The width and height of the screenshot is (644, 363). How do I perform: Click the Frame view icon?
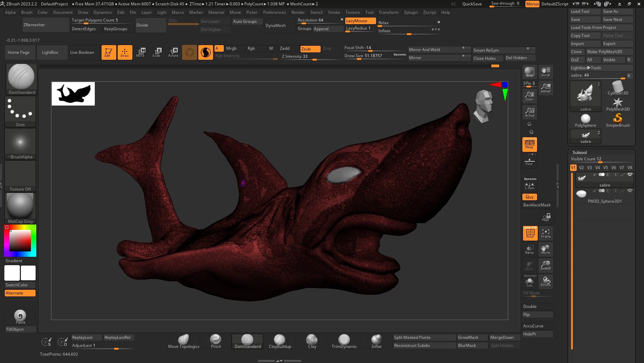tap(546, 233)
